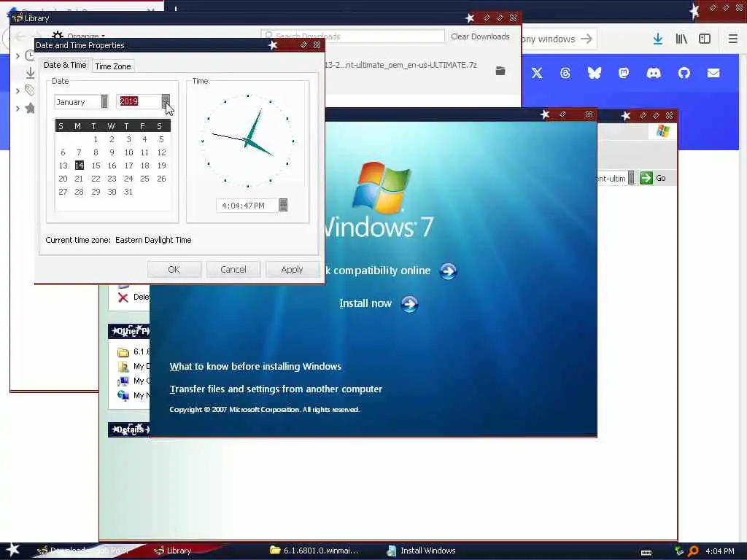Click the keyboard icon in system tray

tap(646, 553)
